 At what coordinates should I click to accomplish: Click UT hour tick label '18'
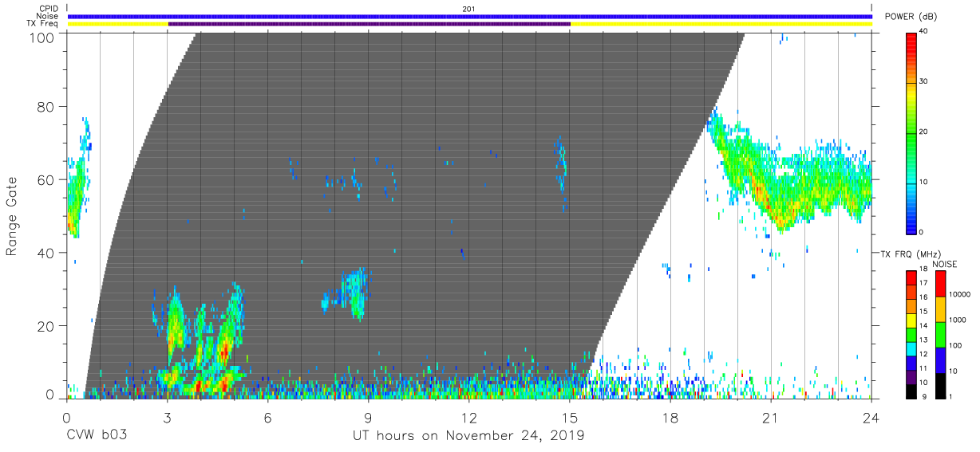670,418
